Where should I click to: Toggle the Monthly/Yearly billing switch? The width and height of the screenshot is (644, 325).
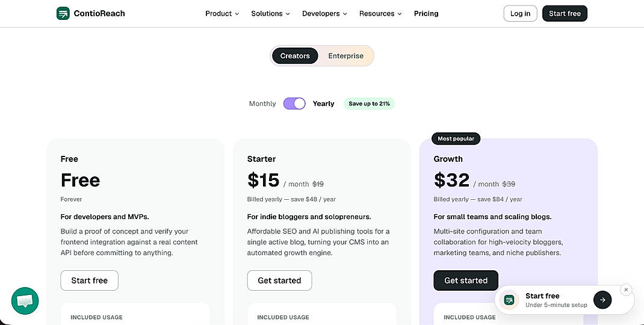[x=294, y=104]
